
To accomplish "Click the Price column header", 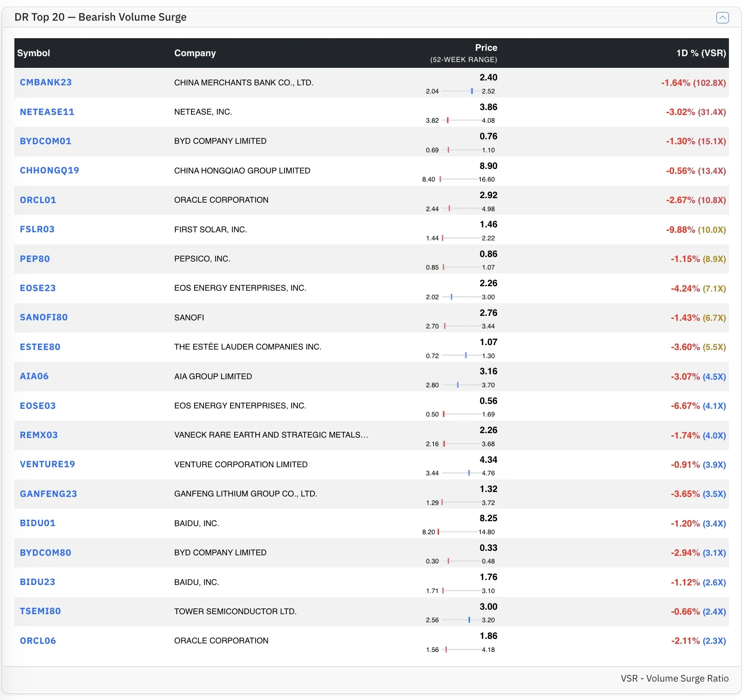I will [x=486, y=48].
